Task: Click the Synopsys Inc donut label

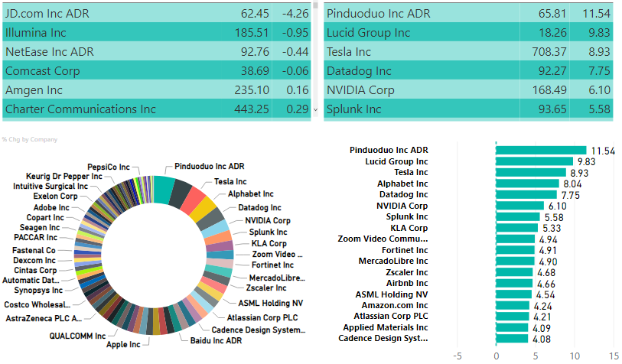Action: click(38, 291)
